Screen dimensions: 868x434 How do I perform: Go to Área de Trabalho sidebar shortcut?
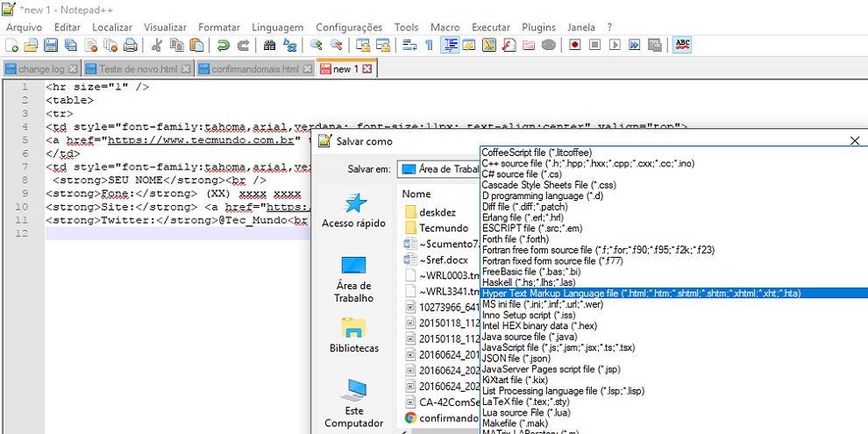point(353,280)
